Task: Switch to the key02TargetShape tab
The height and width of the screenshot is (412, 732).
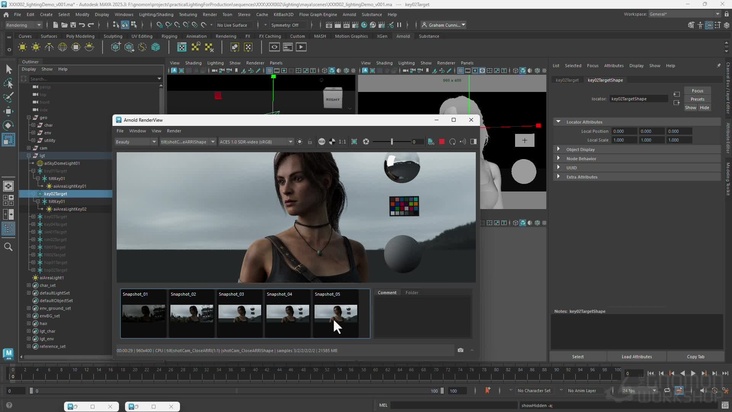Action: (605, 79)
